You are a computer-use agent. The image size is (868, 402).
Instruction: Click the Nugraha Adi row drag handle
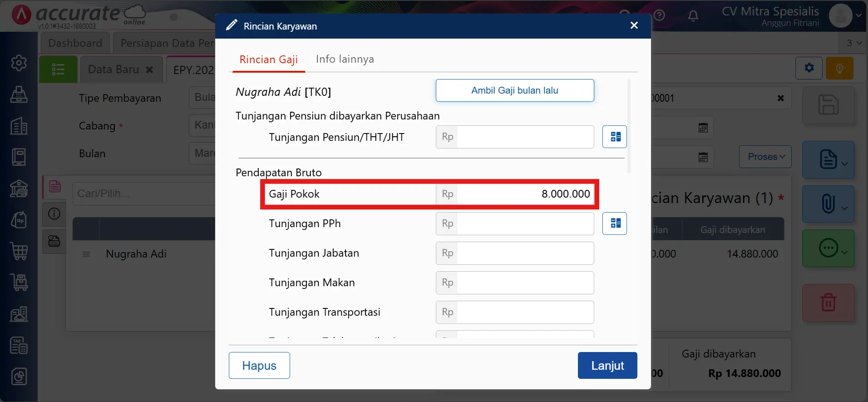click(86, 254)
